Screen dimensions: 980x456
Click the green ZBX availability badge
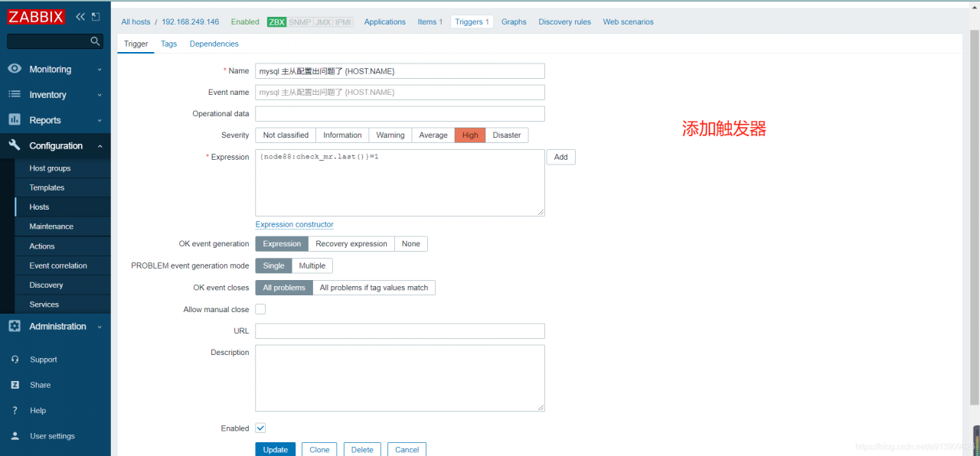point(276,22)
